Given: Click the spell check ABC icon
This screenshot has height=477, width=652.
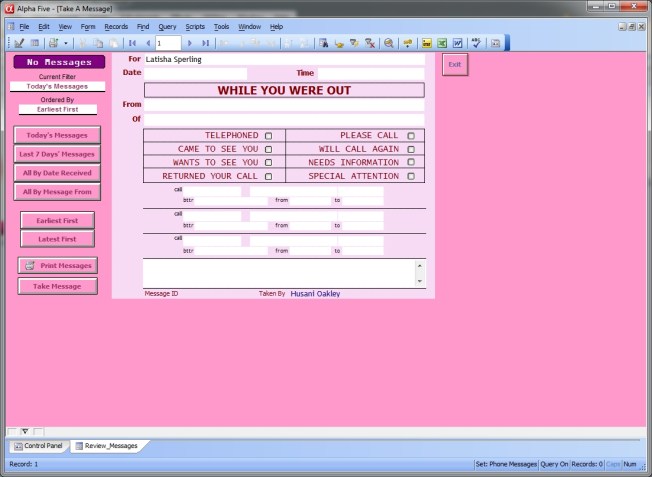Looking at the screenshot, I should [x=476, y=43].
